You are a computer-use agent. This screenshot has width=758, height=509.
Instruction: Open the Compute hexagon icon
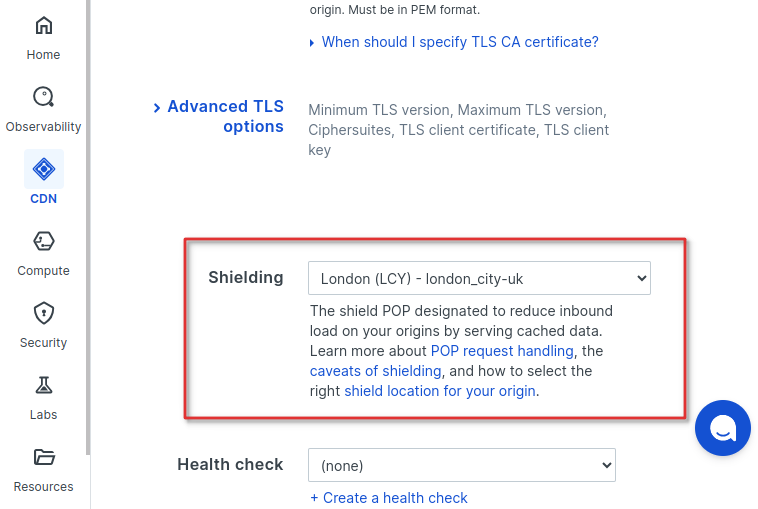44,241
